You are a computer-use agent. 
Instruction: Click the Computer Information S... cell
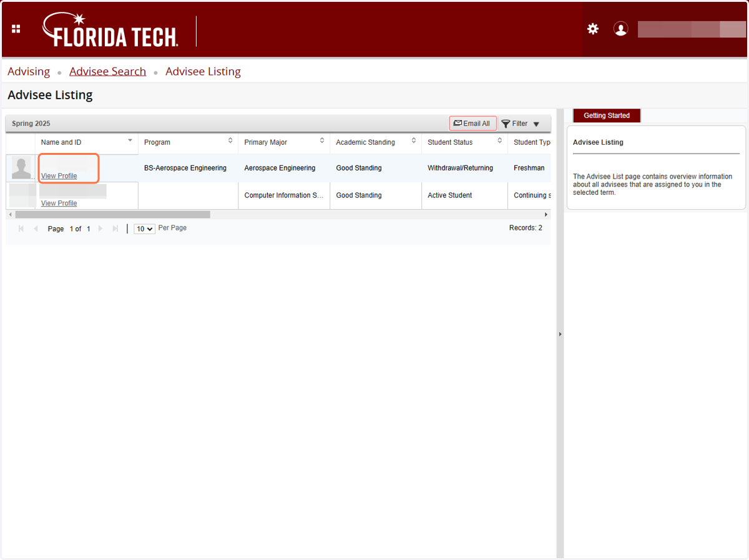point(284,195)
